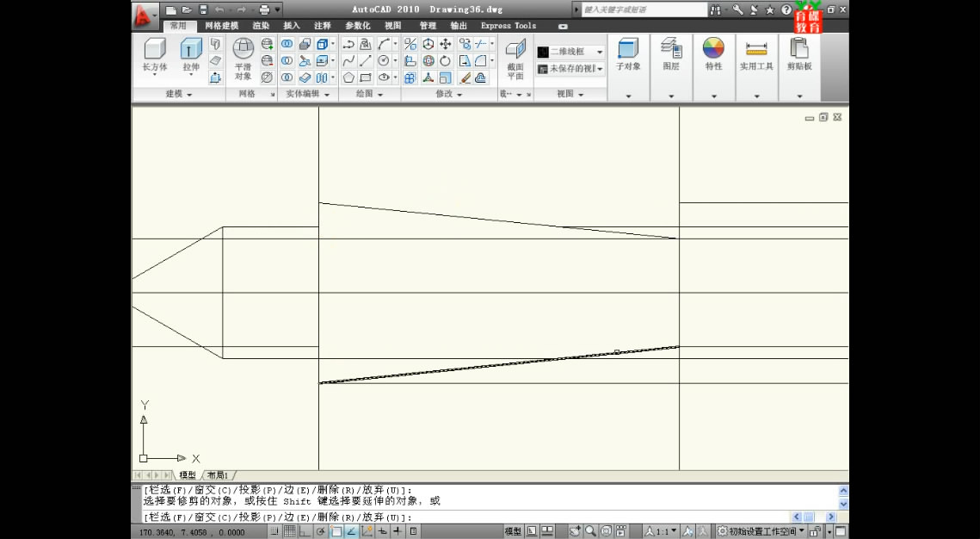Expand the 建模 panel

coord(179,94)
